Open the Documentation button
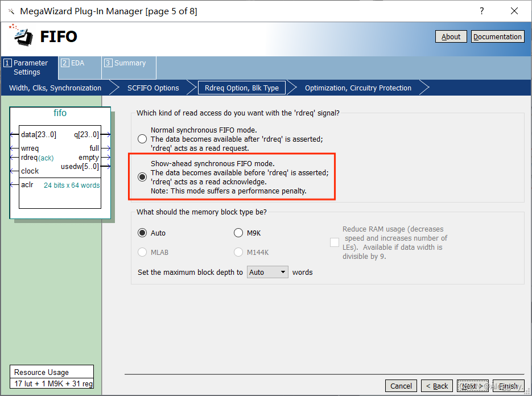Viewport: 532px width, 396px height. tap(497, 36)
